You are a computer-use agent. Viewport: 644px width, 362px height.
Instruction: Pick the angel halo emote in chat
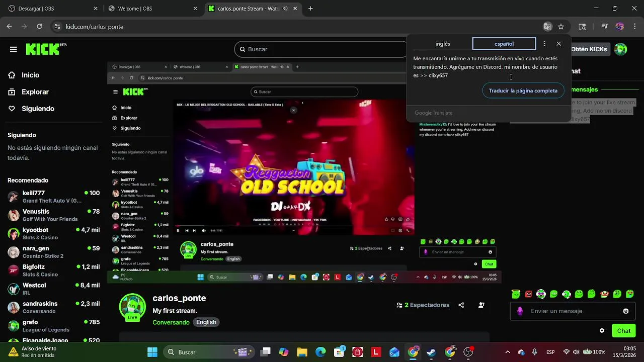pos(516,294)
